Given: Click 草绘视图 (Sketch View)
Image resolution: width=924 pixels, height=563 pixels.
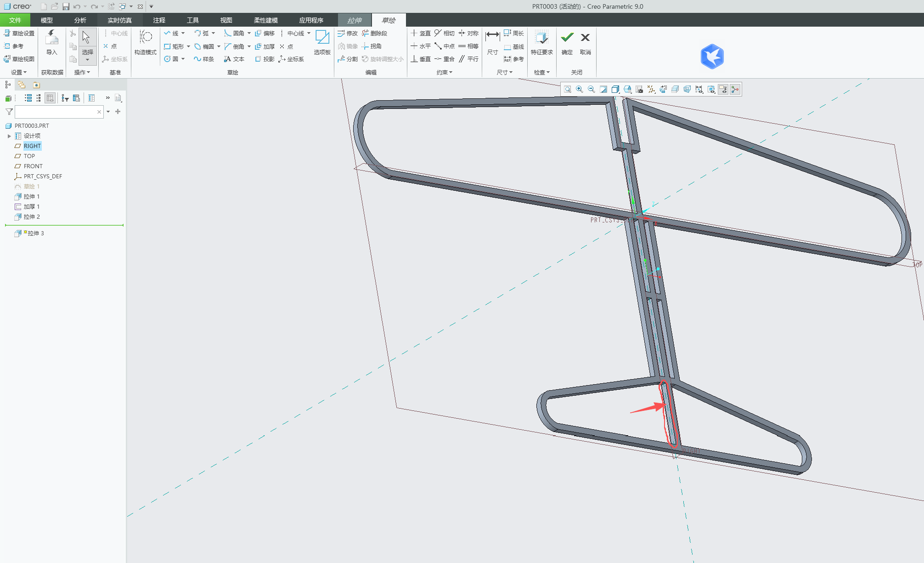Looking at the screenshot, I should [19, 59].
